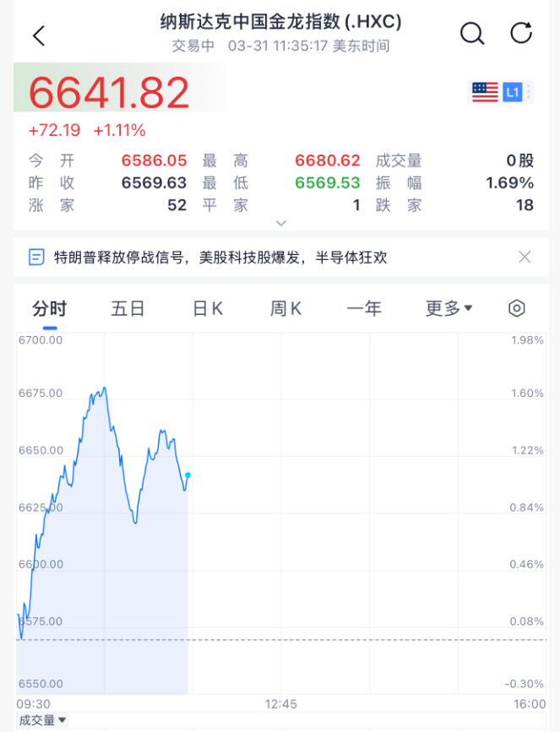Image resolution: width=560 pixels, height=732 pixels.
Task: Tap the latest price 6641.82
Action: pos(110,93)
